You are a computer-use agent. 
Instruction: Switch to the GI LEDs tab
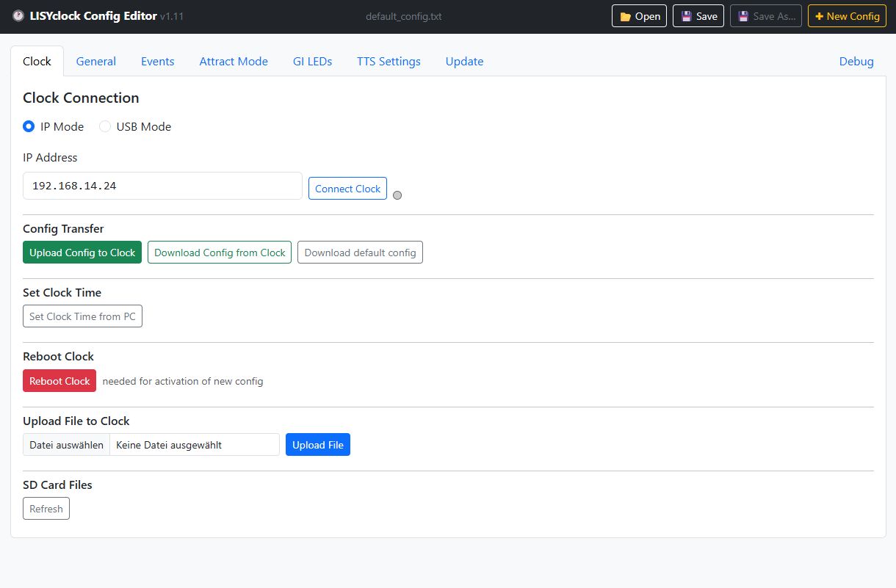(313, 62)
